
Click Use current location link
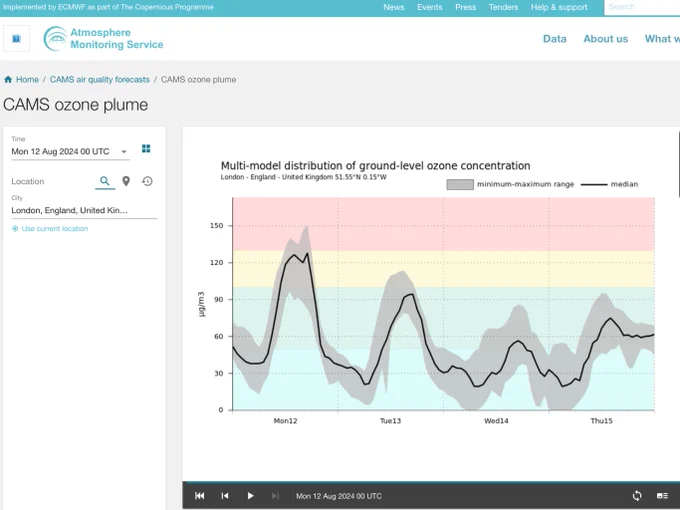[x=55, y=229]
